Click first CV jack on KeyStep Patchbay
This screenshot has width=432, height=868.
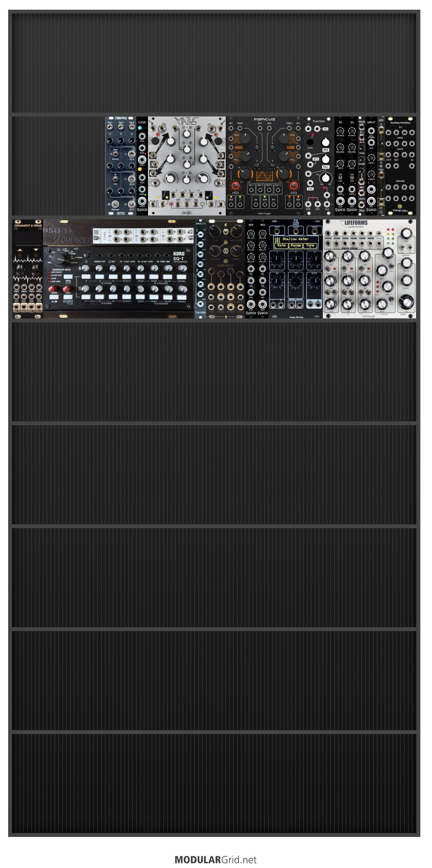(388, 132)
